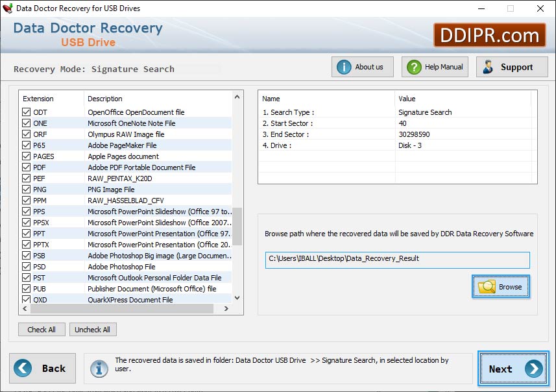Select 'Olympus RAW Image file' description
Image resolution: width=556 pixels, height=392 pixels.
(x=126, y=134)
